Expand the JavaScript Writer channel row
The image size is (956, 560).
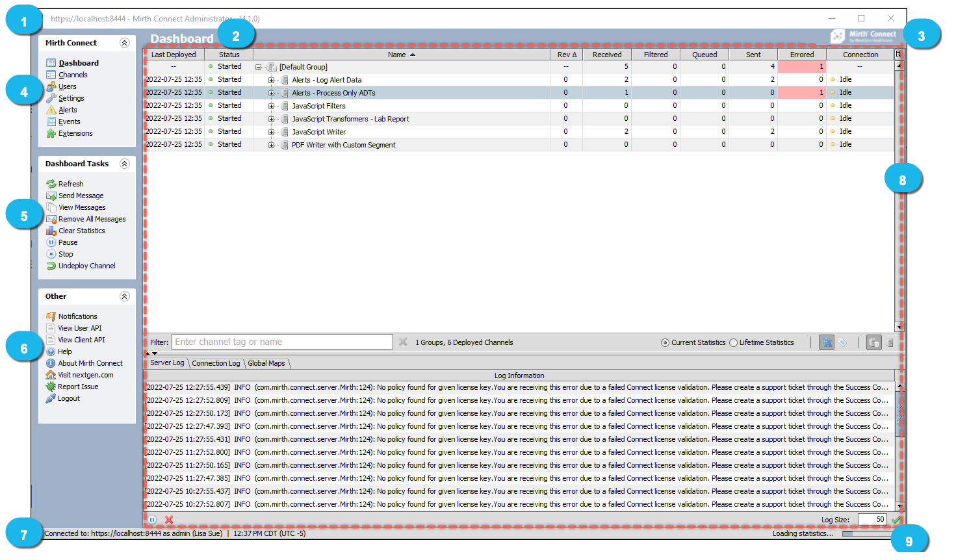(272, 132)
